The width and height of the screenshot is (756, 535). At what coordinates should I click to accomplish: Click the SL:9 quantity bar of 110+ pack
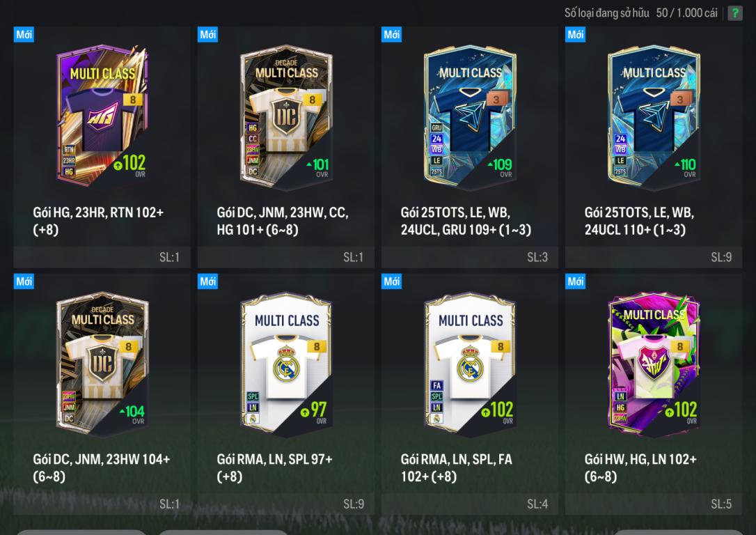click(653, 257)
